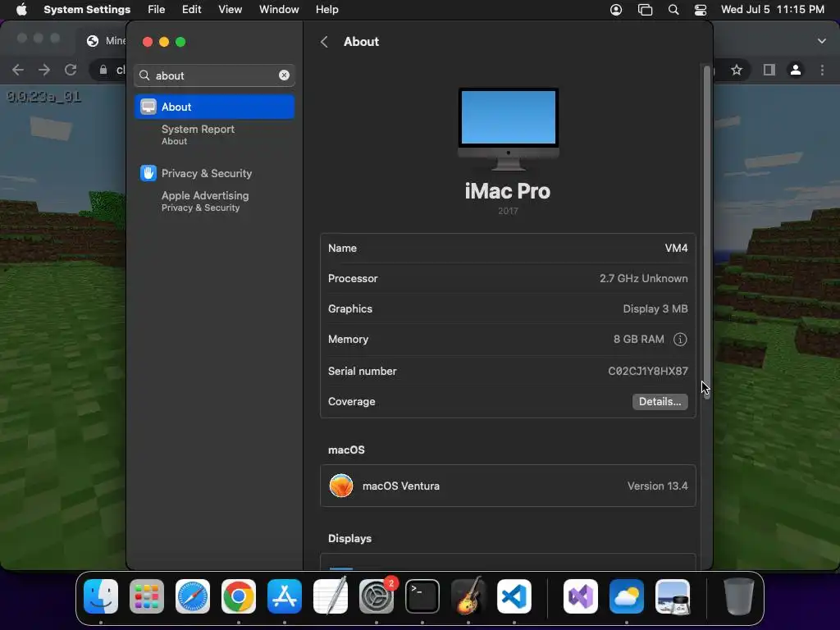Go back in the Chrome window

tap(18, 70)
